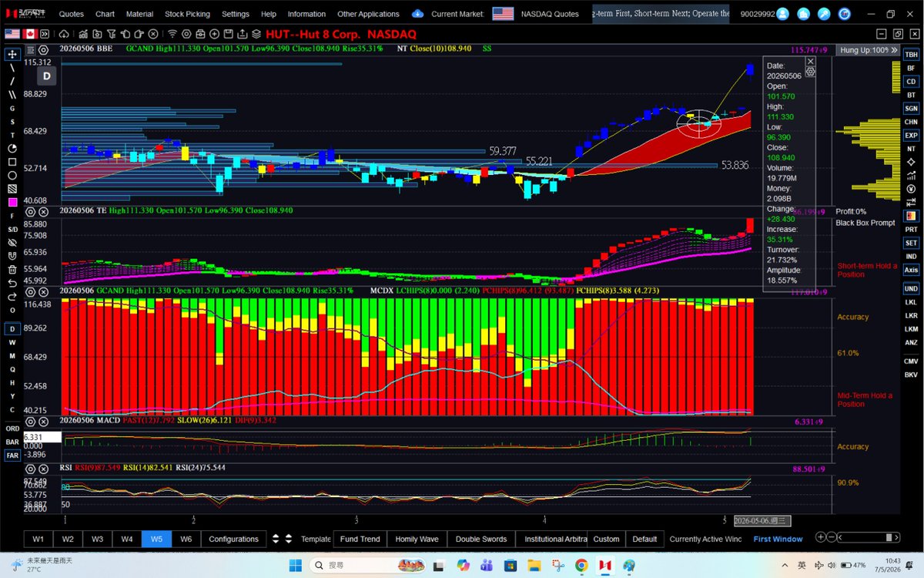
Task: Toggle the CD indicator button
Action: coord(911,82)
